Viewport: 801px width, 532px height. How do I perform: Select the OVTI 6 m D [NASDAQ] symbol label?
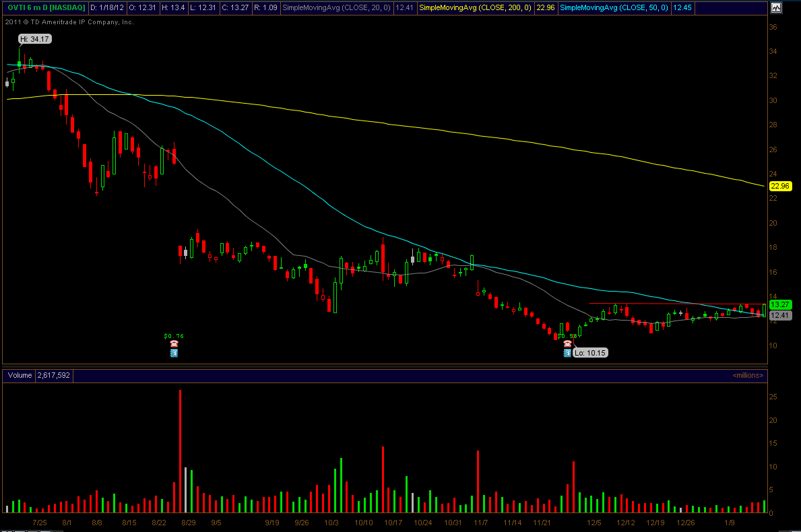46,7
